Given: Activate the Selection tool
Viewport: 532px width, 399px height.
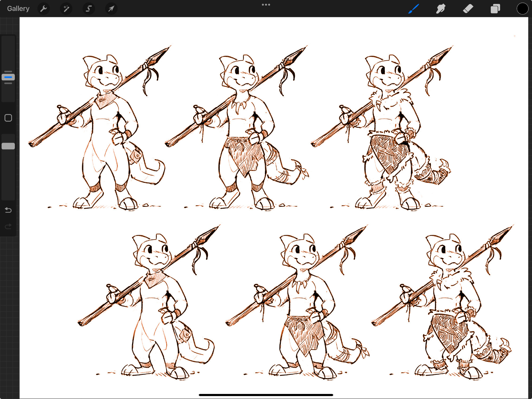Looking at the screenshot, I should [89, 9].
